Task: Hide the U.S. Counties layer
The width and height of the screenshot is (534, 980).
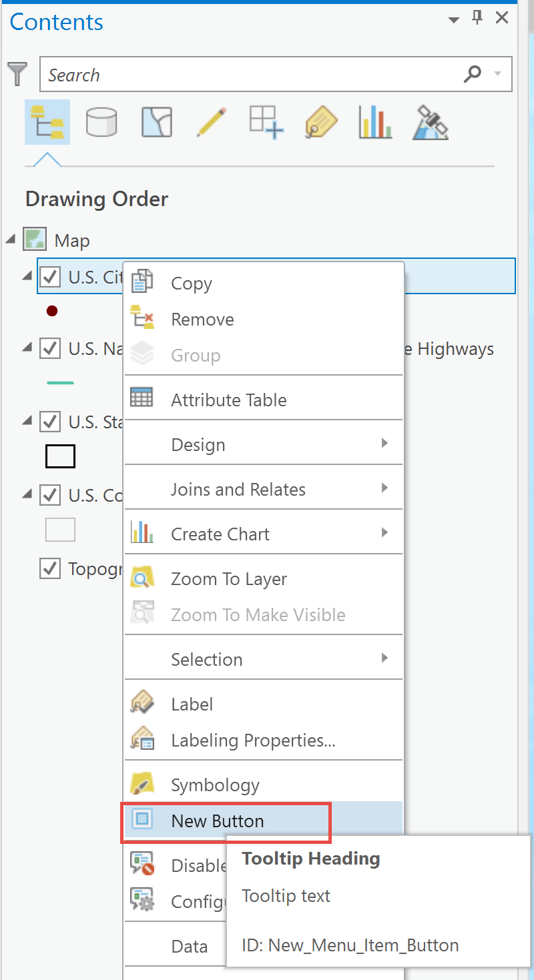Action: coord(49,495)
